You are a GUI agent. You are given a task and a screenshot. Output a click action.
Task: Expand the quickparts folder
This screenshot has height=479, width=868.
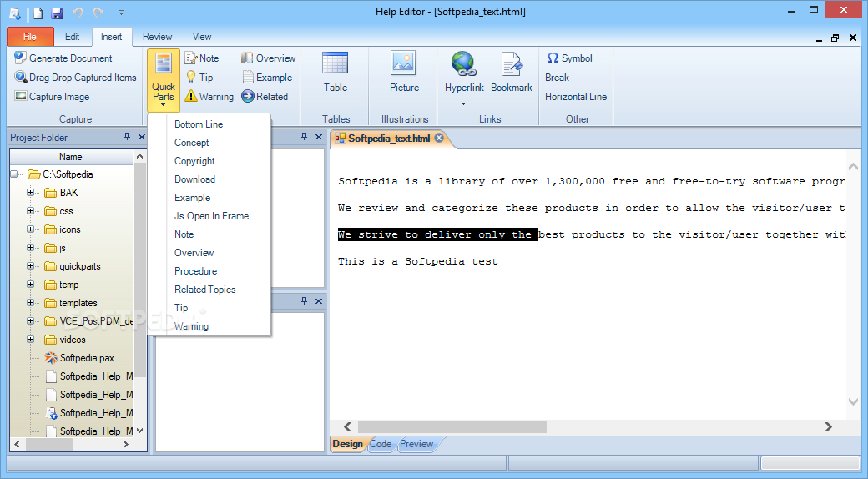[30, 266]
